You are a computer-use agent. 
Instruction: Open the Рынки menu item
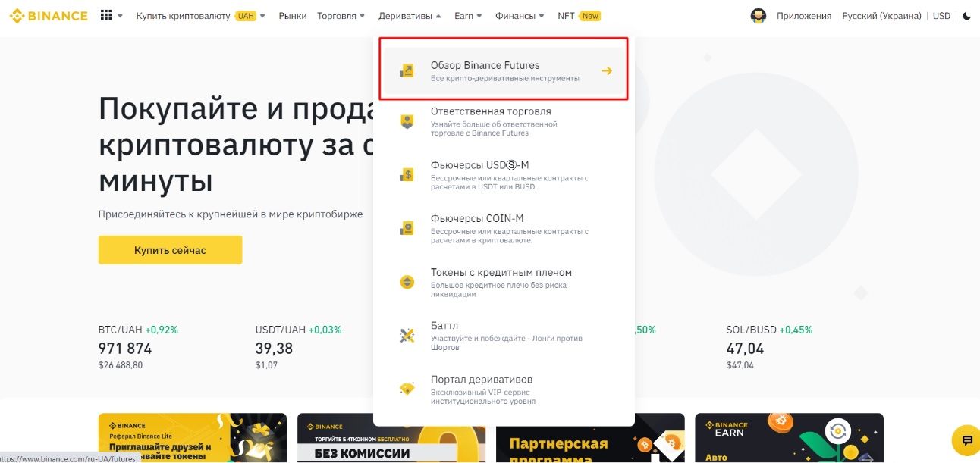293,16
